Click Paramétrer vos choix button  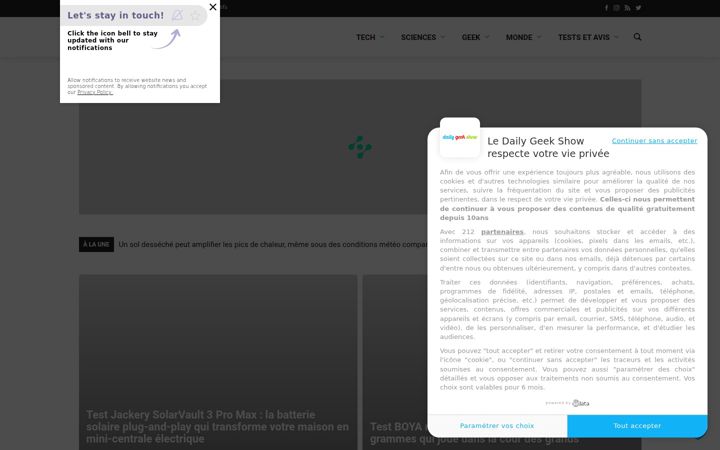tap(497, 426)
